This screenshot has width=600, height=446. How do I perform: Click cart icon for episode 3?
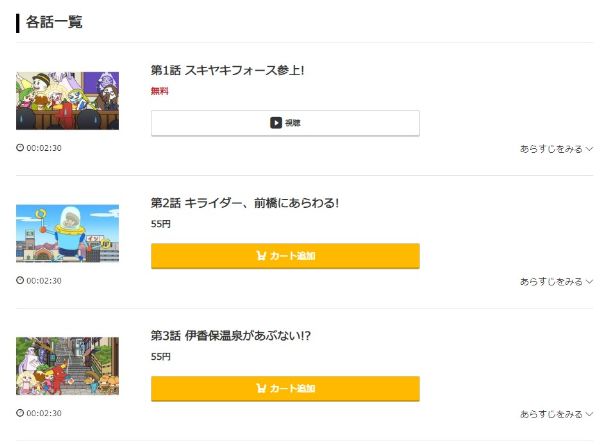(261, 389)
